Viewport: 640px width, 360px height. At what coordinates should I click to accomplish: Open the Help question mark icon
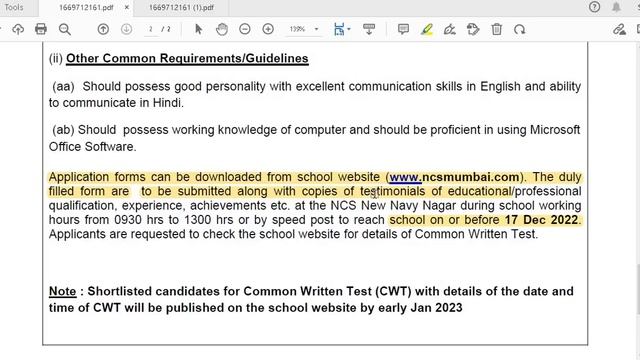tap(594, 7)
